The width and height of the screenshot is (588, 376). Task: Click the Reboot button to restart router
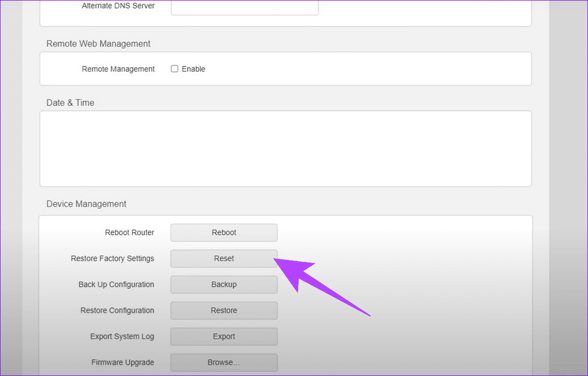(224, 232)
